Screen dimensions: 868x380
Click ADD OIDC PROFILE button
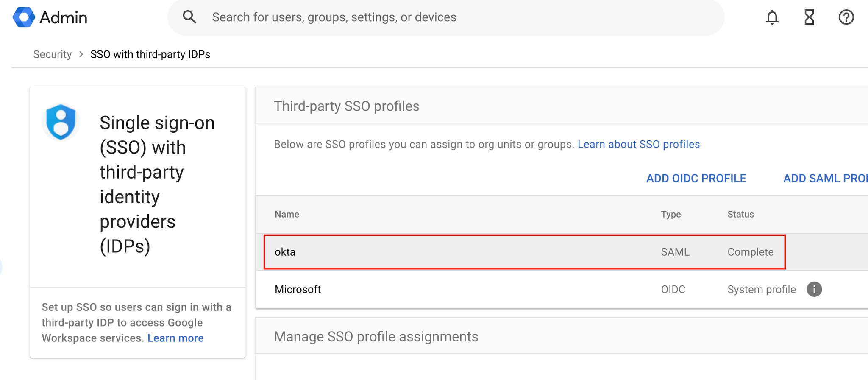pyautogui.click(x=696, y=179)
